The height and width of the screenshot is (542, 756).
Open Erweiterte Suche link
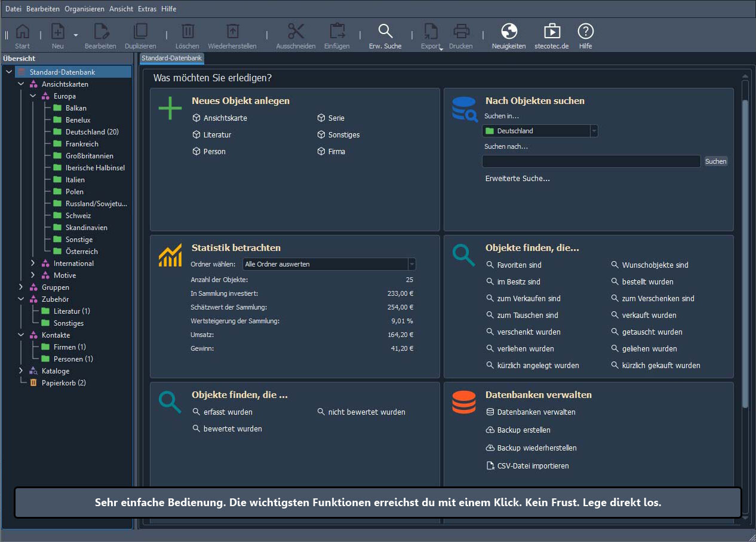pyautogui.click(x=518, y=179)
